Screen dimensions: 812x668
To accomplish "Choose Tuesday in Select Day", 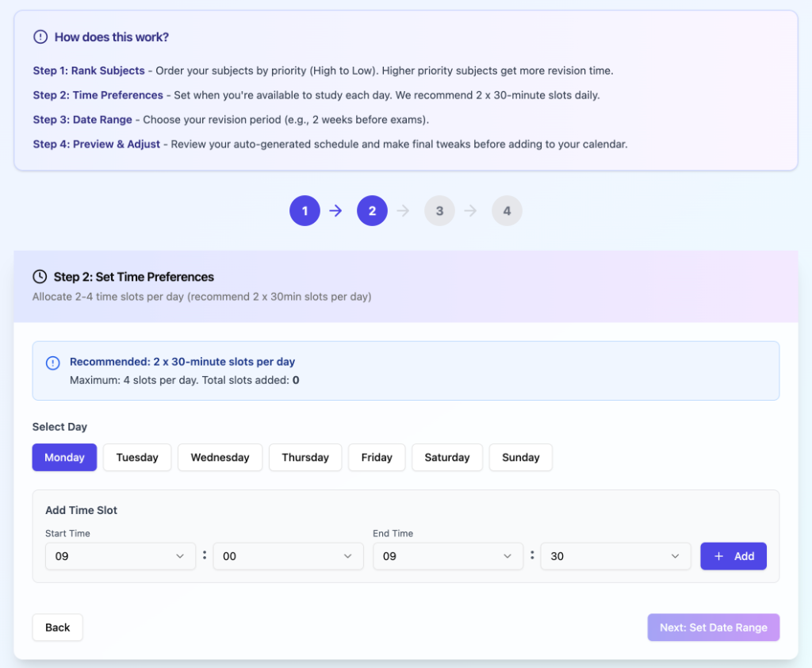I will (137, 457).
